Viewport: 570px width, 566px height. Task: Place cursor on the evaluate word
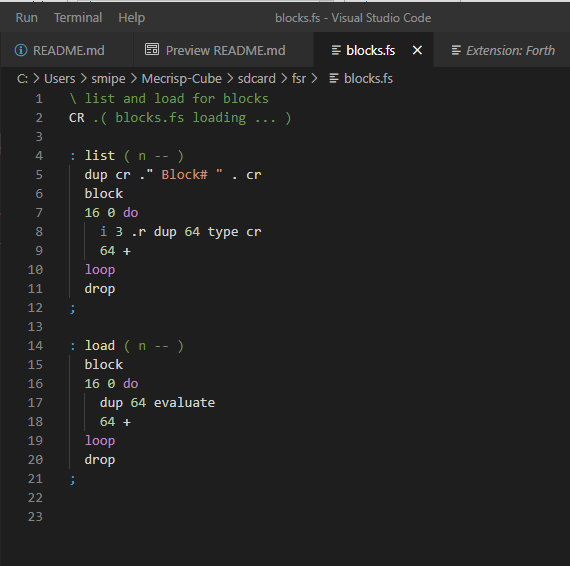click(184, 402)
